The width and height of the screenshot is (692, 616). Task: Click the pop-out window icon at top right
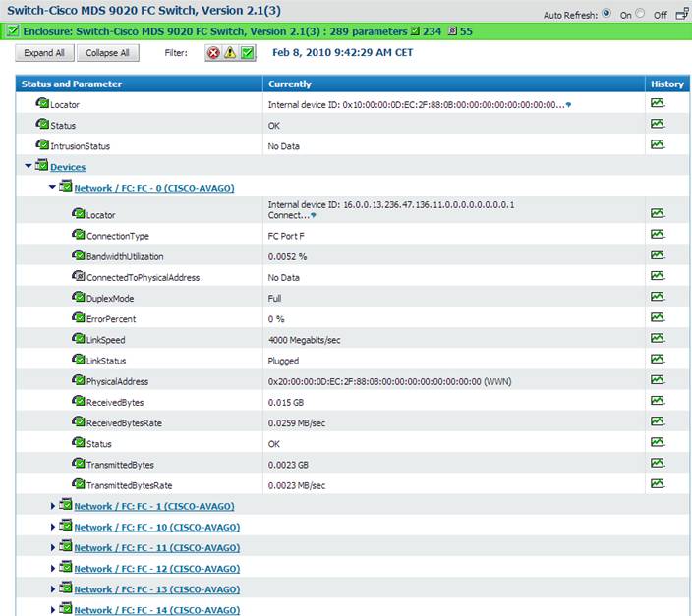[682, 15]
